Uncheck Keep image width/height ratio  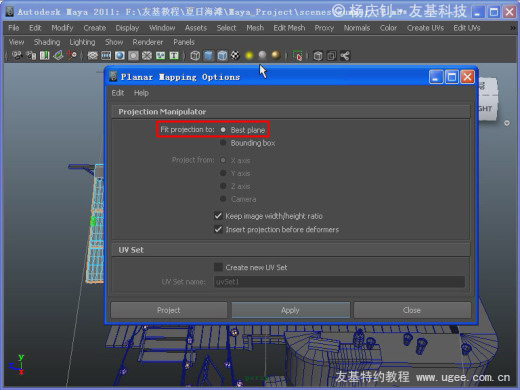point(218,216)
